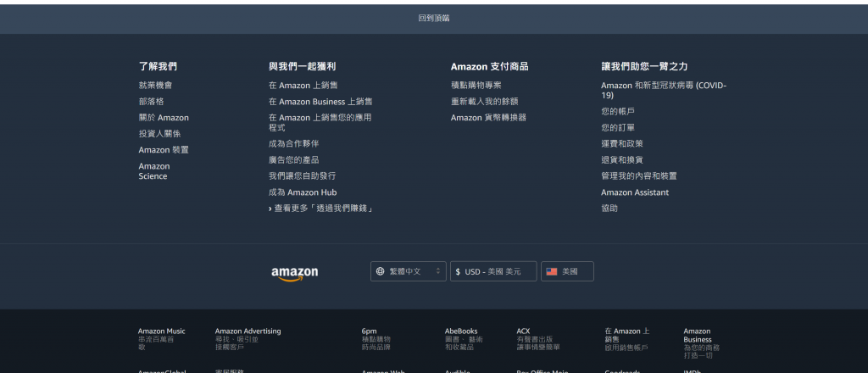
Task: Open Amazon 裝置 link
Action: click(x=164, y=150)
